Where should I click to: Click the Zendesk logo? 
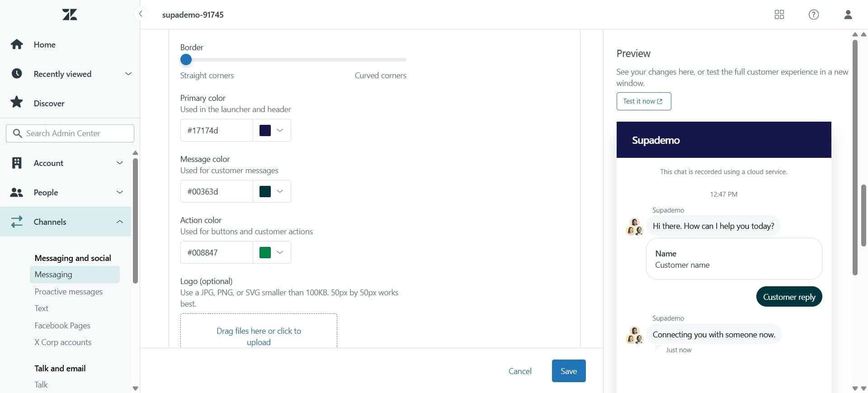69,14
